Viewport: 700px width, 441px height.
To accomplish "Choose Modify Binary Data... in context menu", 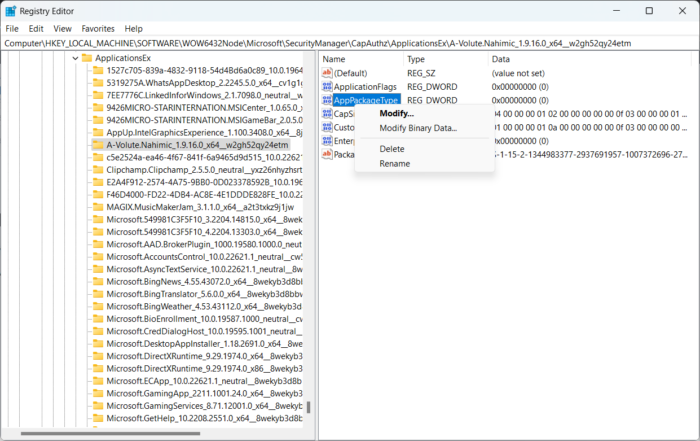I will click(418, 128).
